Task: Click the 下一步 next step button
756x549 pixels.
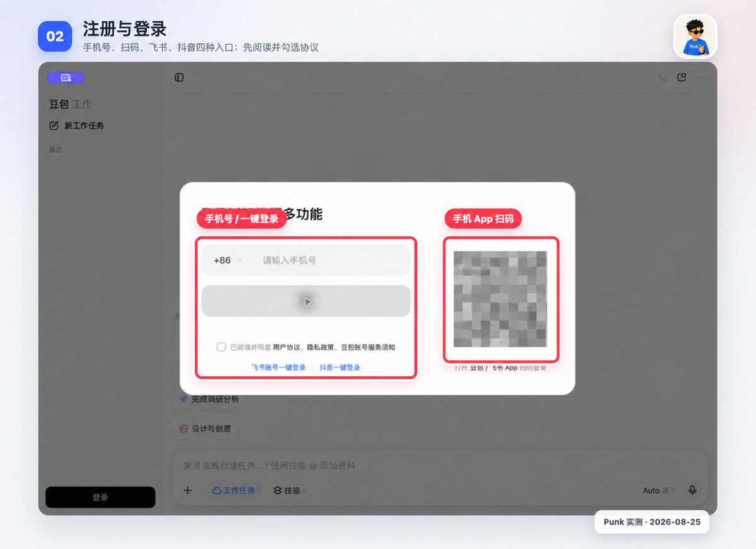Action: 306,301
